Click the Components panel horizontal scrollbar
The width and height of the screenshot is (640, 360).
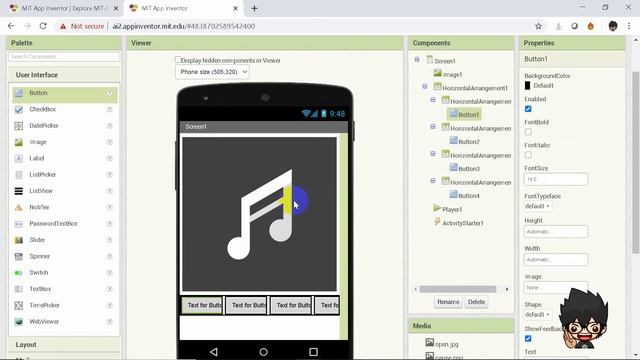458,289
